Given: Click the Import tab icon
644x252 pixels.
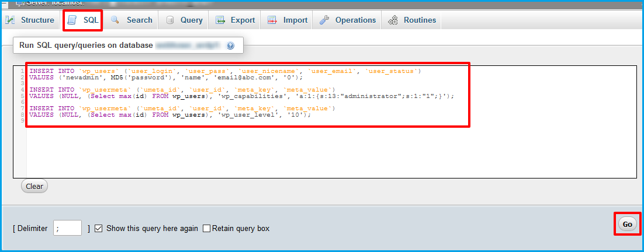Looking at the screenshot, I should (x=272, y=20).
